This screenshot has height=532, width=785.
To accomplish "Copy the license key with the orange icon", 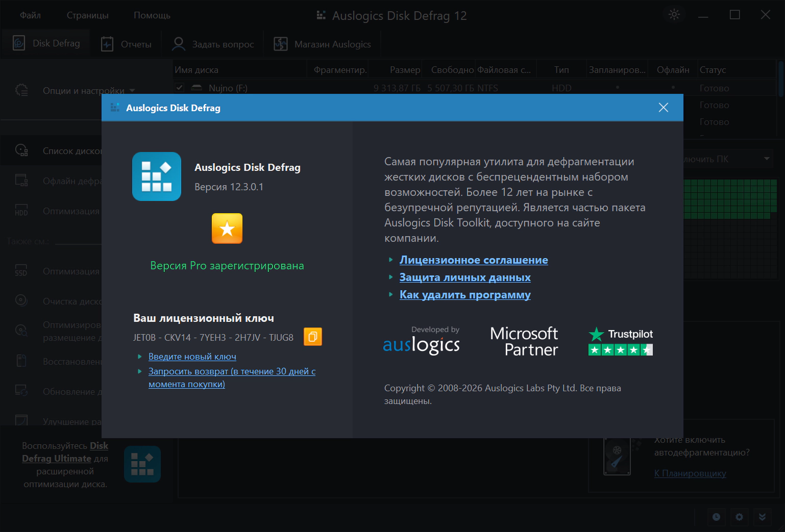I will click(x=313, y=337).
